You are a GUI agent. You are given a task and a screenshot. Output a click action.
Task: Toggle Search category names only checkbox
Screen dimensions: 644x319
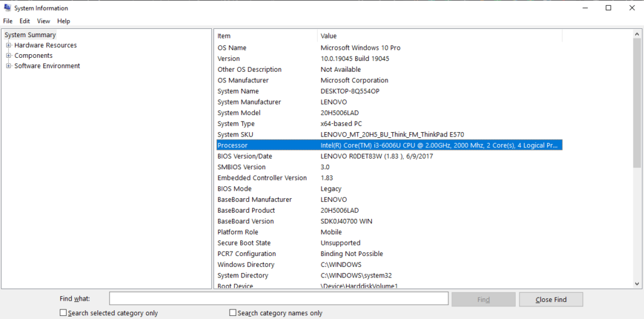[233, 313]
